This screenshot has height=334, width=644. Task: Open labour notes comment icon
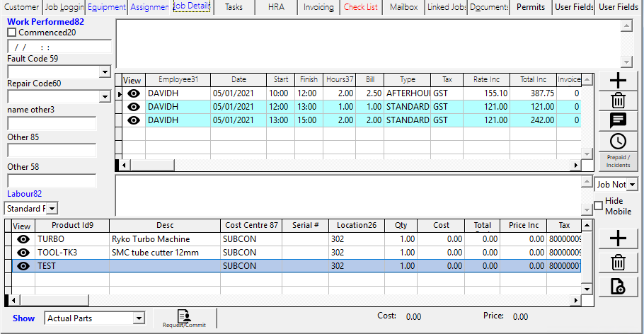(x=618, y=120)
